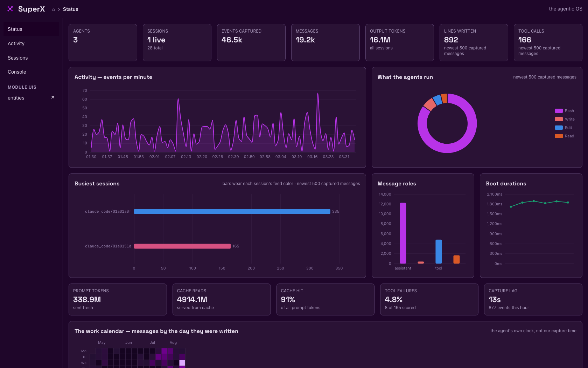Screen dimensions: 588x368
Task: Click the purple assistant role bar
Action: (x=403, y=233)
